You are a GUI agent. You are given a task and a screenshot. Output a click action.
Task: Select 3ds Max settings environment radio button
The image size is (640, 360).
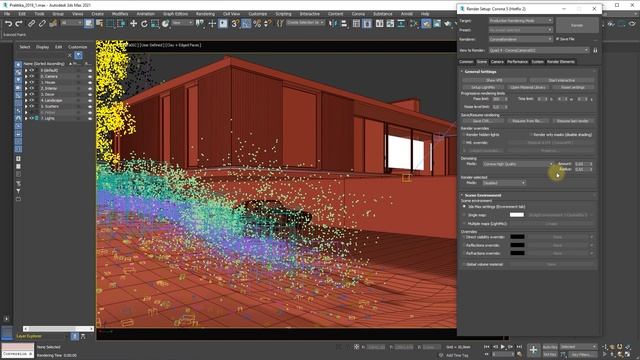pyautogui.click(x=464, y=207)
